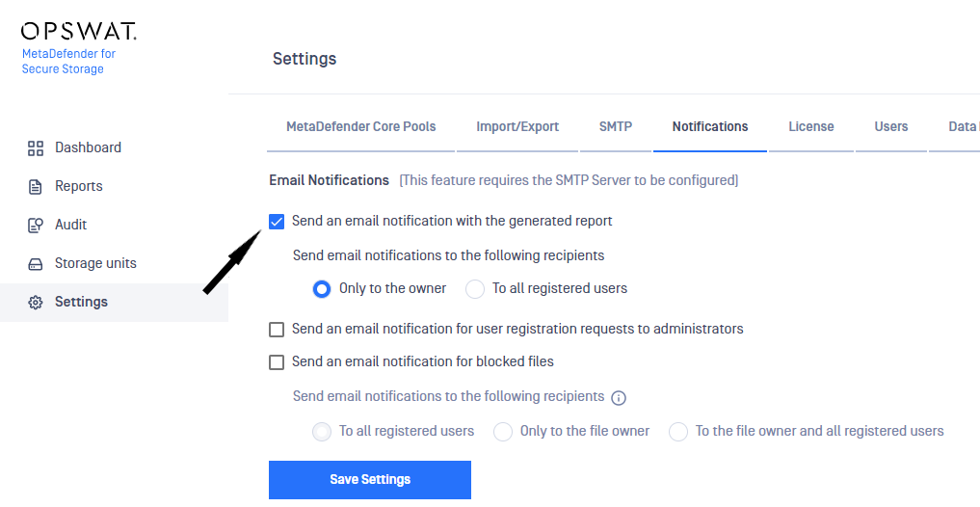Select To all registered users under report
This screenshot has width=980, height=507.
[x=475, y=289]
